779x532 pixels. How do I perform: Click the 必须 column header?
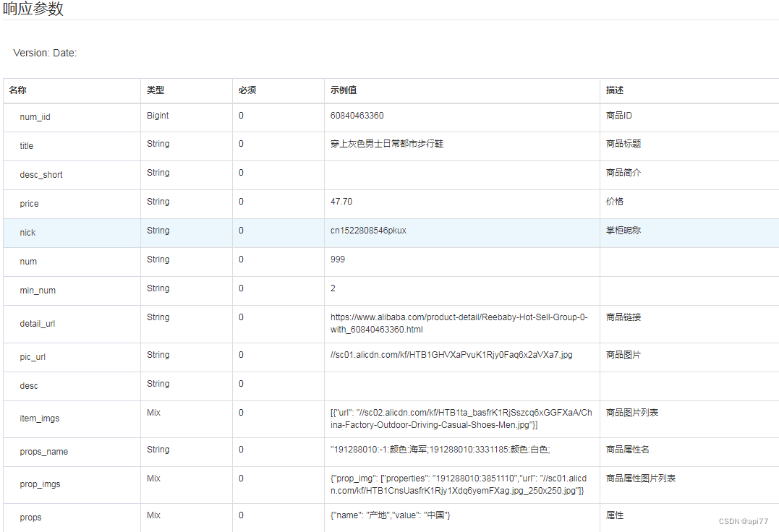pyautogui.click(x=247, y=90)
